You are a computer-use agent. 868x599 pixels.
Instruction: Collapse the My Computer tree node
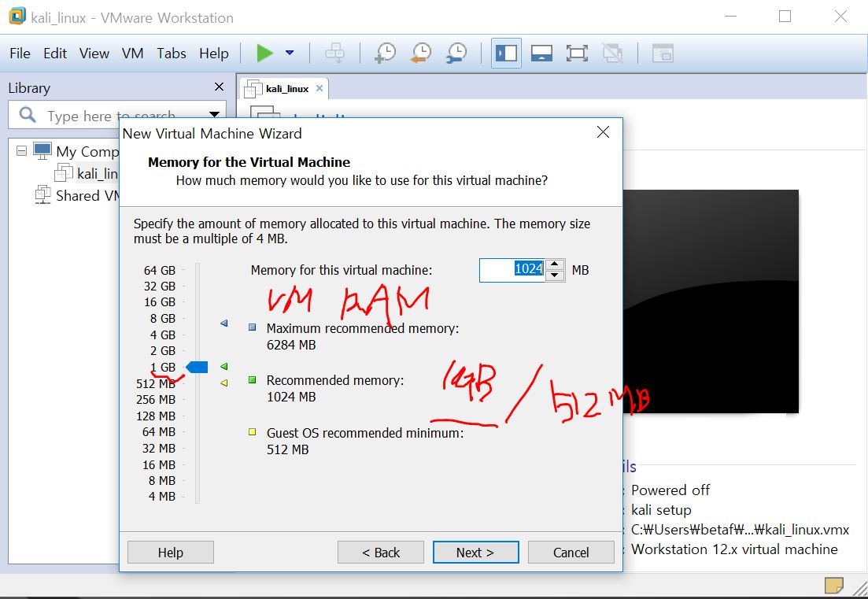pos(21,150)
